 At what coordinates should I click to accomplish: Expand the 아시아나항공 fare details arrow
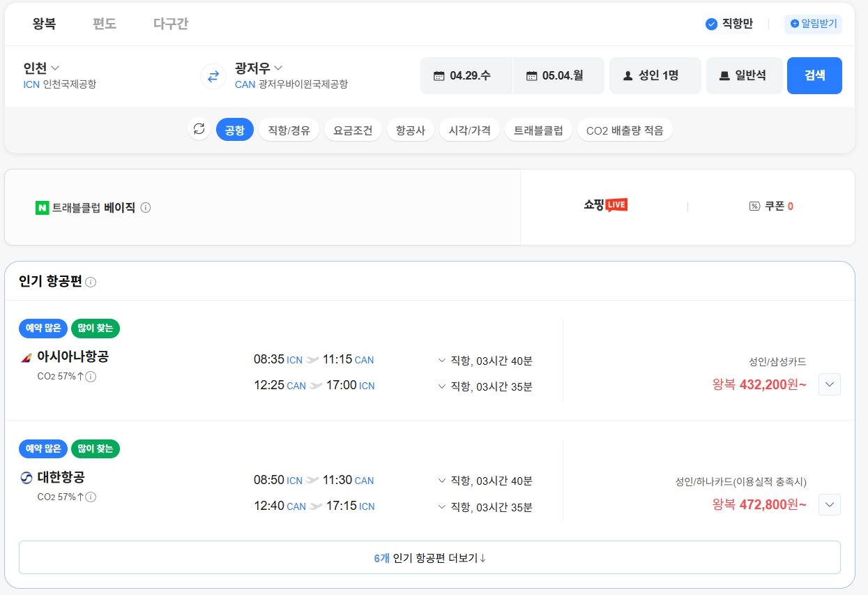click(x=829, y=384)
